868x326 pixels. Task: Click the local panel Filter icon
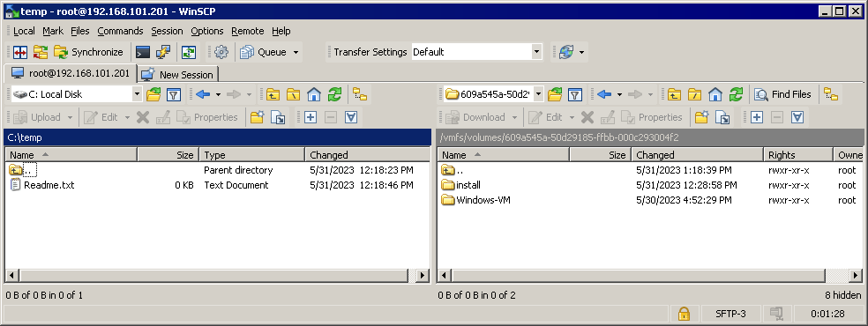(174, 94)
